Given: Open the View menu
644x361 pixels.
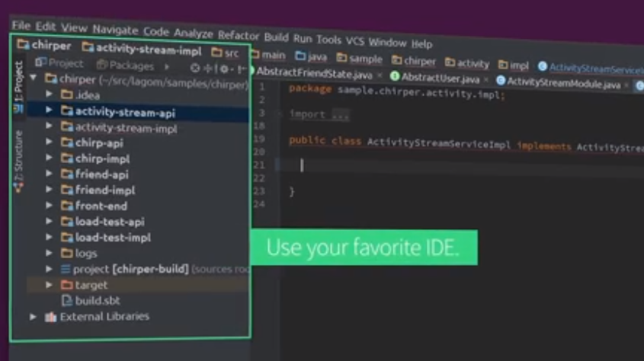Looking at the screenshot, I should point(74,28).
